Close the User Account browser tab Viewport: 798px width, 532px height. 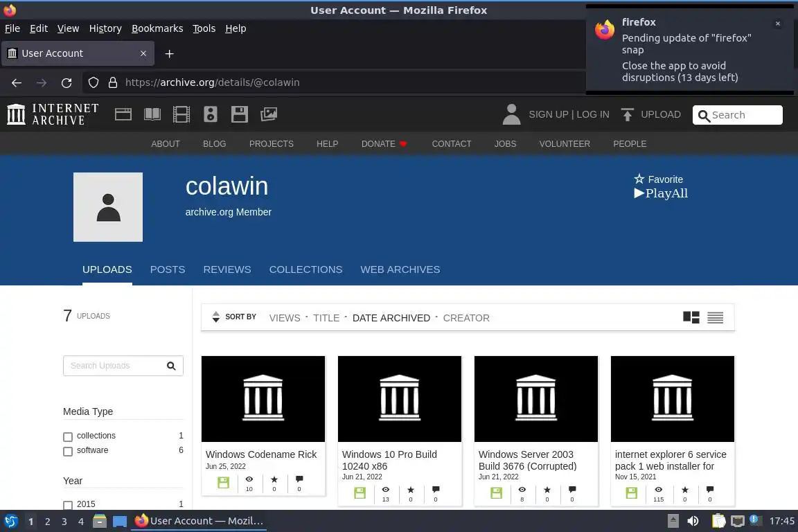click(143, 53)
